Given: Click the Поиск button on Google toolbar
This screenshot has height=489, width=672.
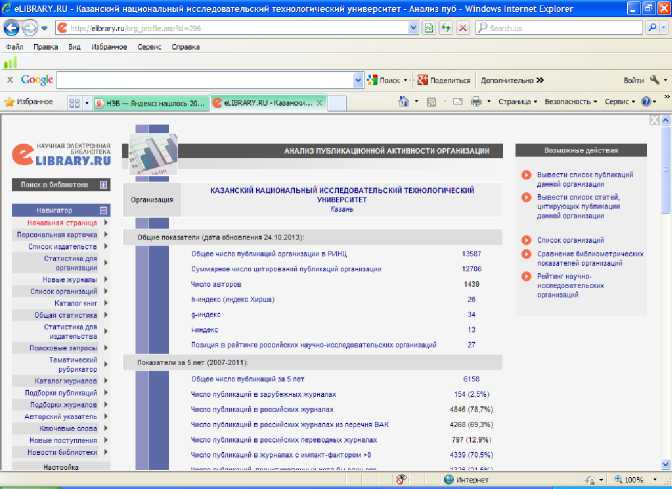Looking at the screenshot, I should click(386, 80).
